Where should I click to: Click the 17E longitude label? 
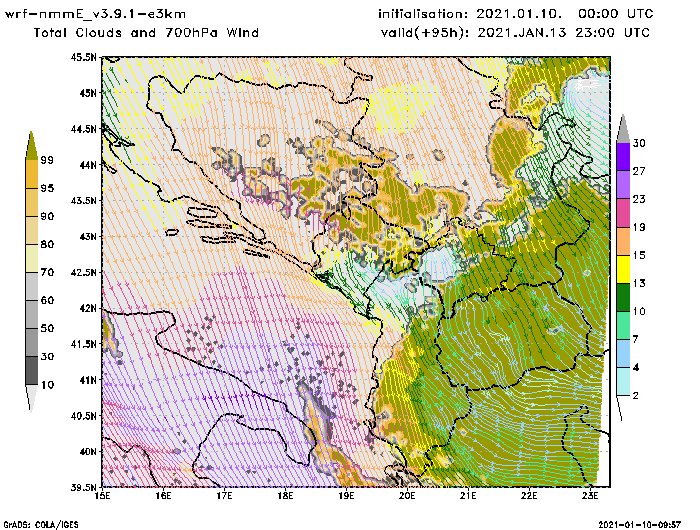[x=224, y=496]
